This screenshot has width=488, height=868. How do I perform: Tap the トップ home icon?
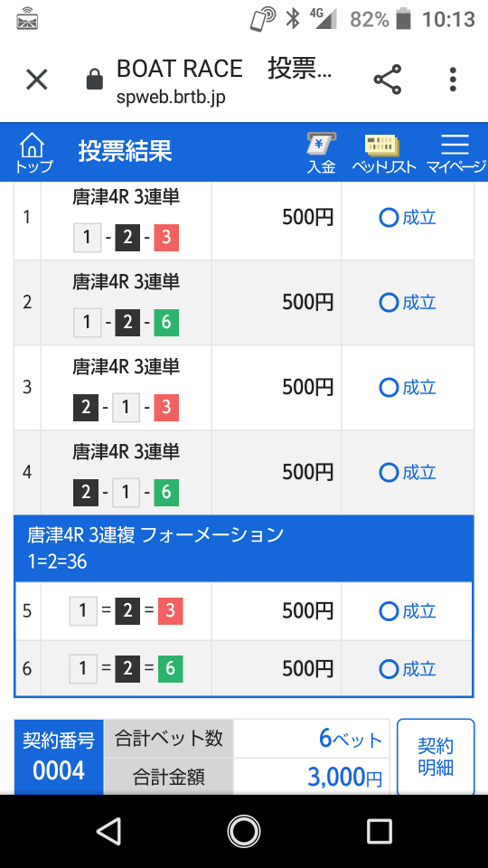click(33, 152)
